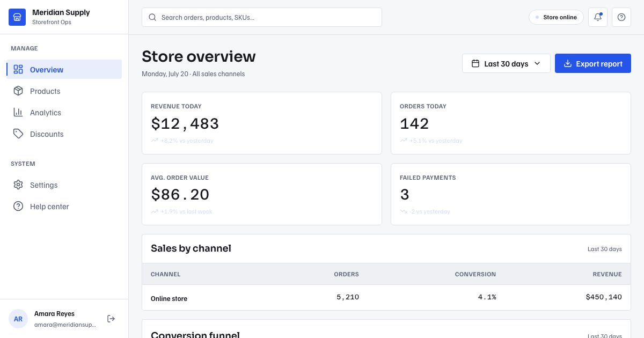Click the $450,140 revenue cell
The image size is (644, 338).
point(604,297)
